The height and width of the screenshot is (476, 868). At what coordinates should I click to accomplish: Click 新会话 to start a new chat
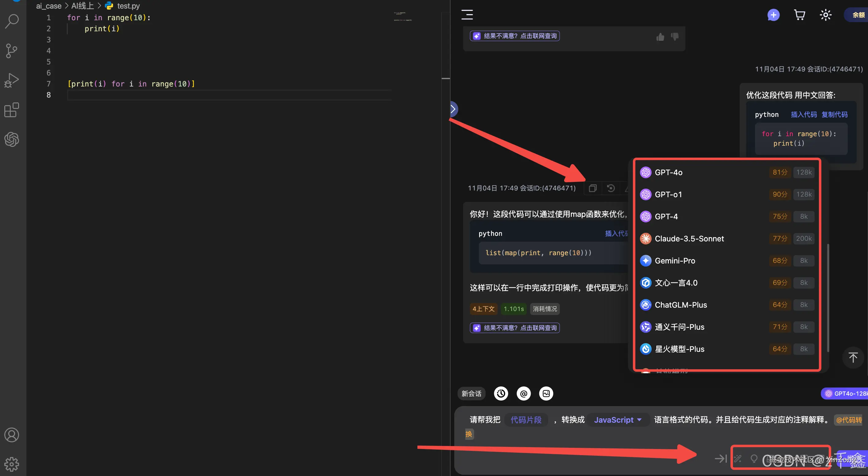point(471,393)
